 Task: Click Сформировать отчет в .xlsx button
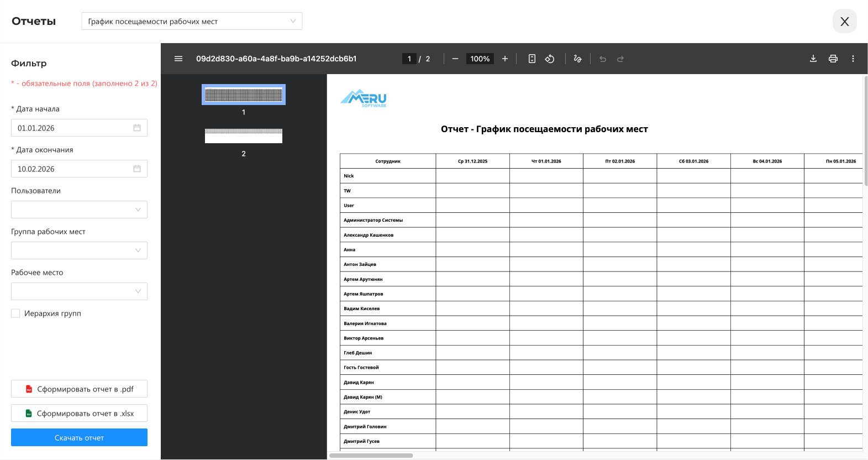point(79,413)
